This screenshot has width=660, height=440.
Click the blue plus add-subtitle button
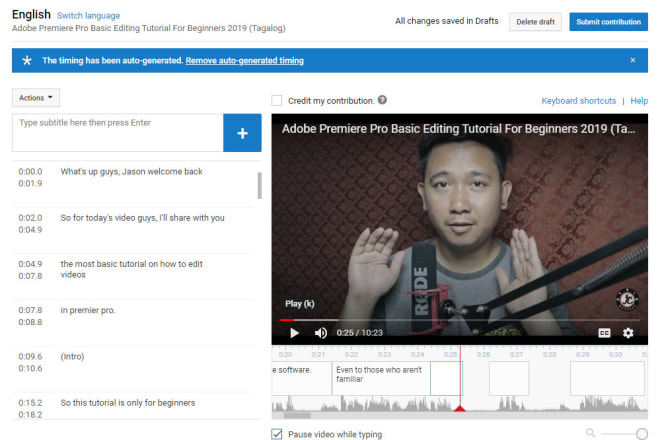(242, 133)
